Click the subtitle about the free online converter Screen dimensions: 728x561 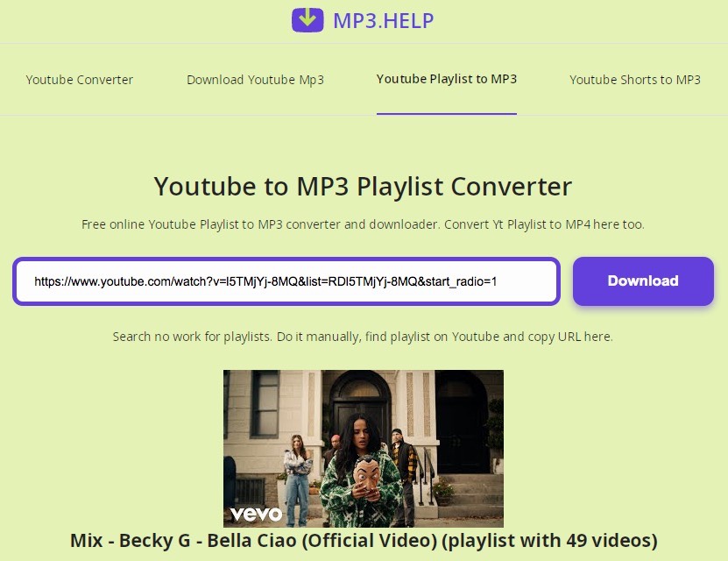point(363,224)
